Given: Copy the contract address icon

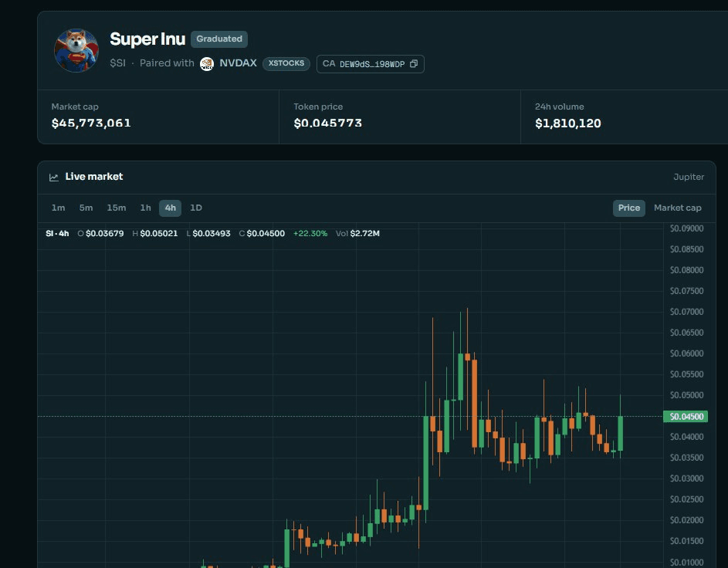Looking at the screenshot, I should tap(414, 63).
